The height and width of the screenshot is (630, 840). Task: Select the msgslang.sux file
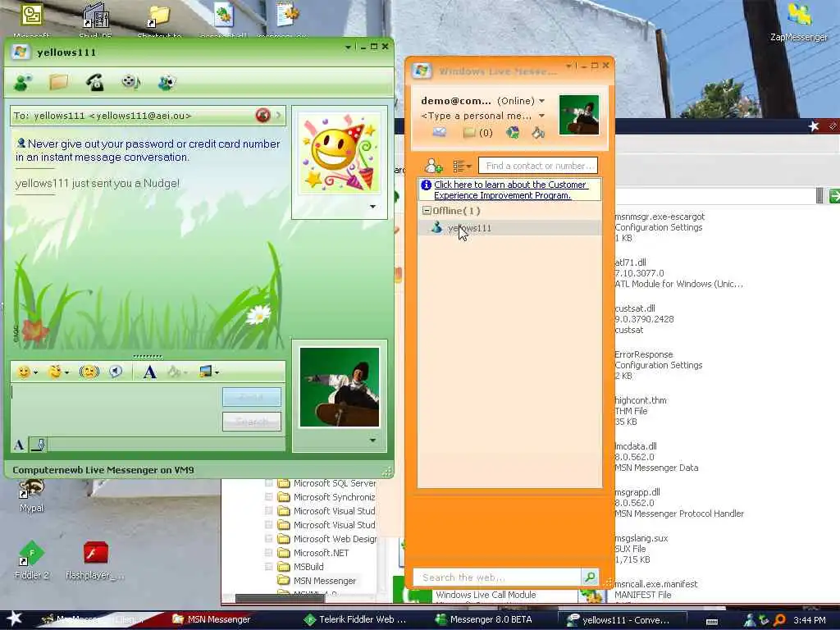point(641,549)
